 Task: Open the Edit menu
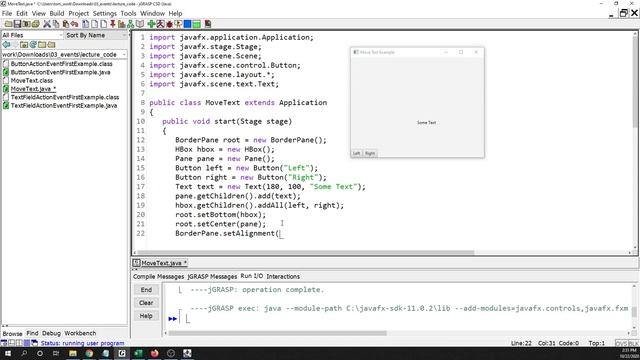[x=22, y=13]
